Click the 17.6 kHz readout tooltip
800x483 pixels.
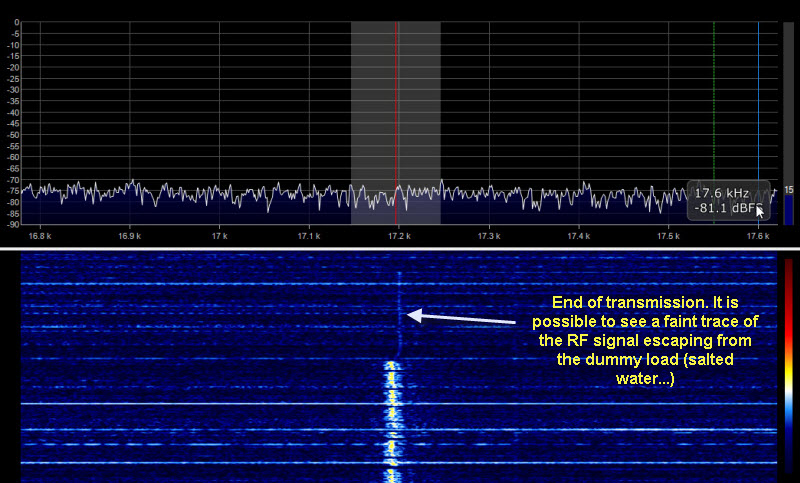pos(729,199)
